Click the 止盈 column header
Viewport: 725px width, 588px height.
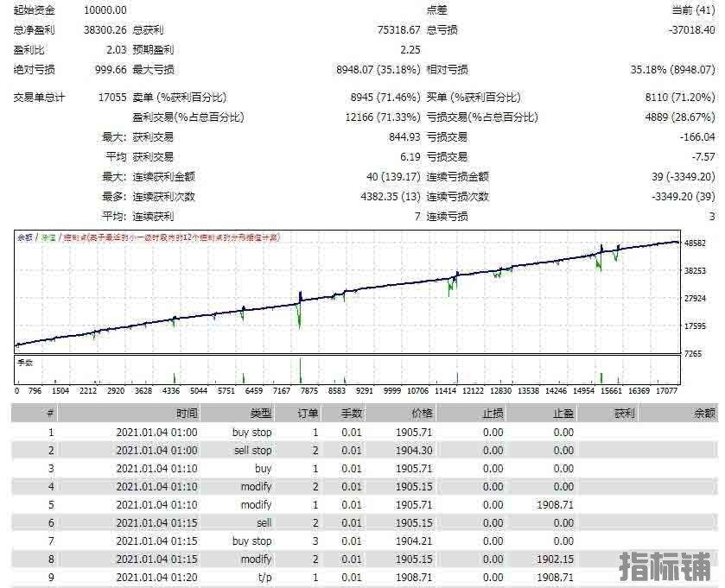click(x=562, y=414)
